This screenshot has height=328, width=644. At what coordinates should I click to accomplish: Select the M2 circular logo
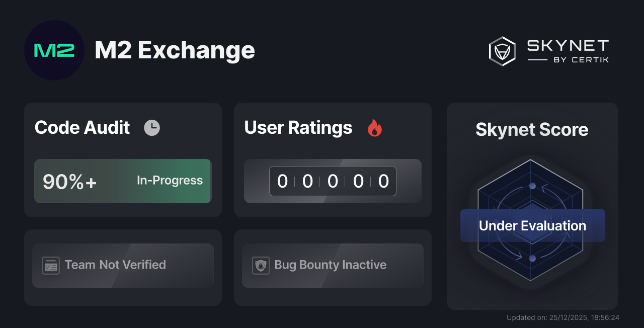coord(54,50)
